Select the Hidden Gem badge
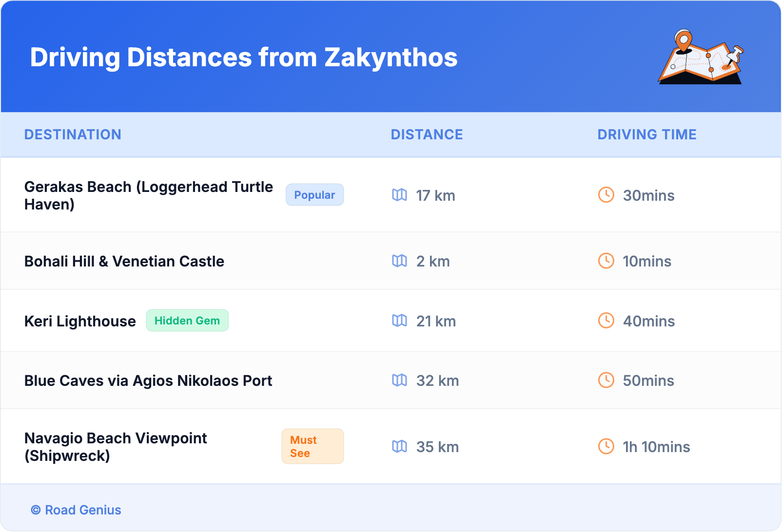The image size is (782, 532). click(x=187, y=321)
